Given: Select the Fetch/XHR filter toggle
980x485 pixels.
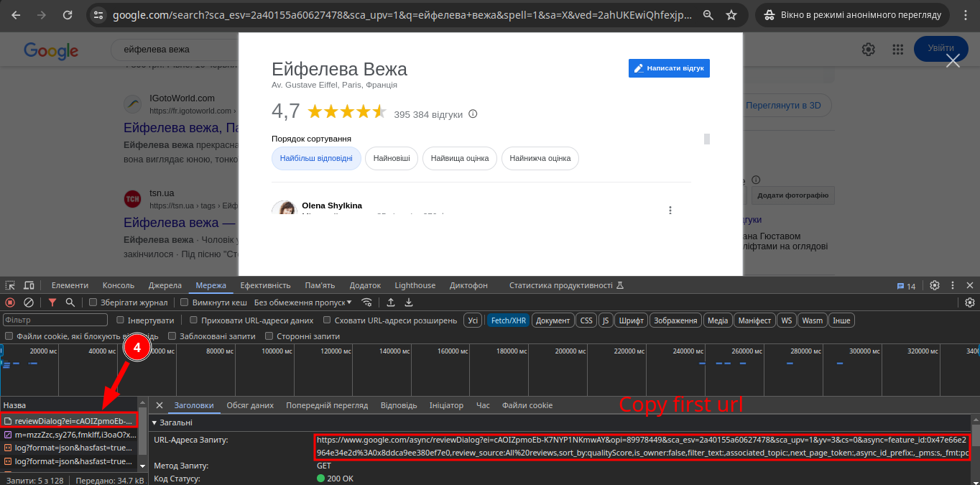Looking at the screenshot, I should pyautogui.click(x=509, y=320).
